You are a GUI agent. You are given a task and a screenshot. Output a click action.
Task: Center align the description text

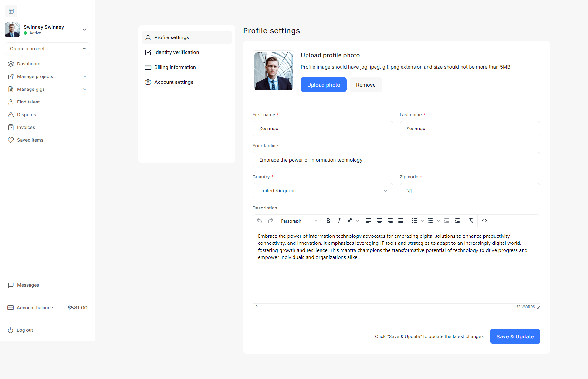click(379, 221)
